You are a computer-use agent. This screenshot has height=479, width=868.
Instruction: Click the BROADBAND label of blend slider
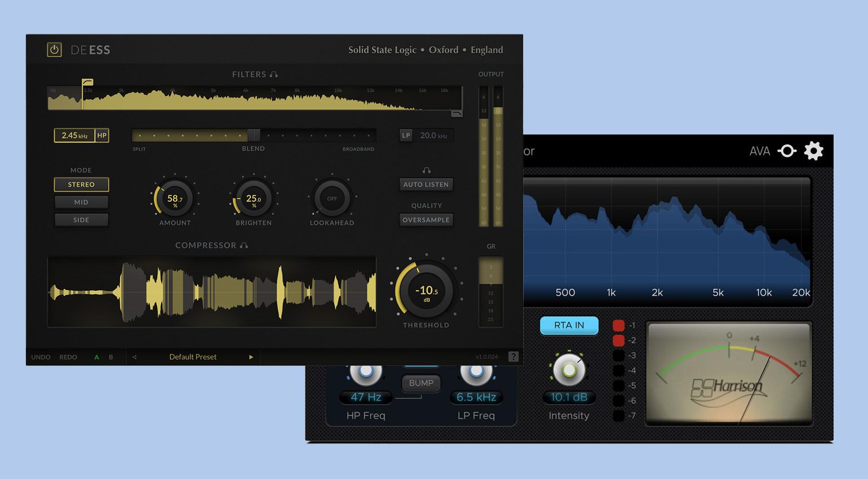tap(358, 149)
